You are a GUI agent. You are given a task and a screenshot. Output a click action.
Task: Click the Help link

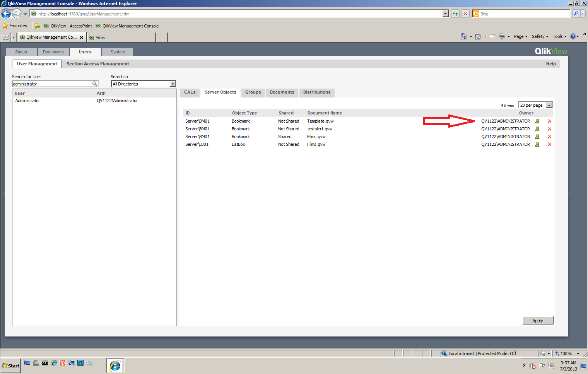click(551, 64)
